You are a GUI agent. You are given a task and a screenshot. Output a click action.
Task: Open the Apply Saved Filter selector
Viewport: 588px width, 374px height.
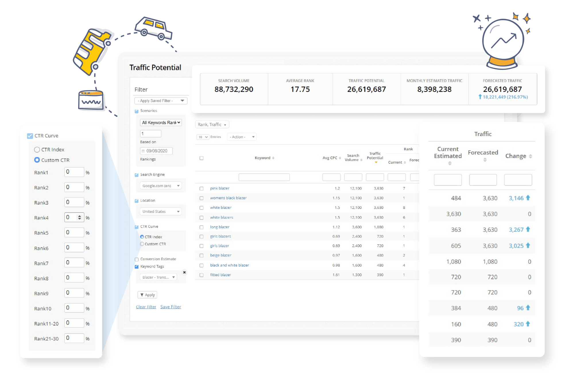click(x=160, y=101)
